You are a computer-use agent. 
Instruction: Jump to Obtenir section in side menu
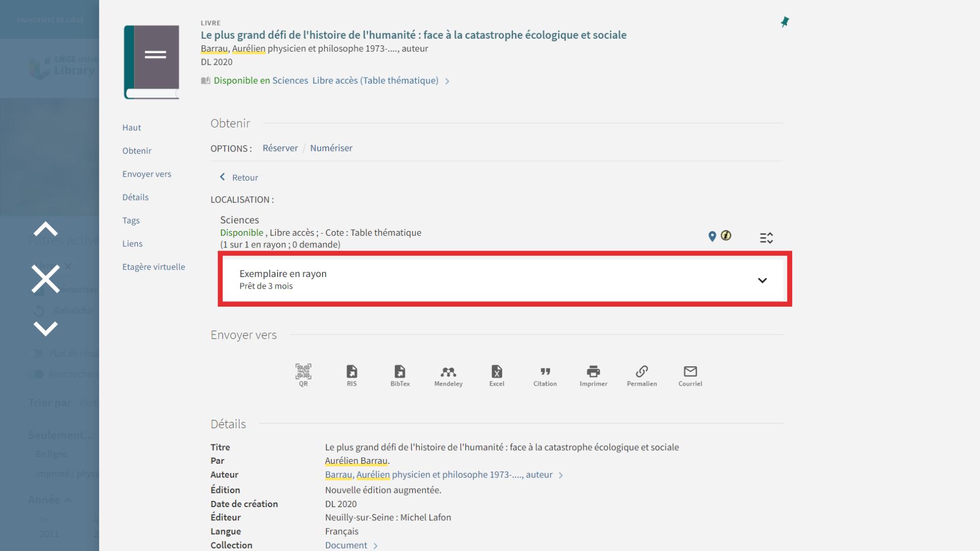137,151
